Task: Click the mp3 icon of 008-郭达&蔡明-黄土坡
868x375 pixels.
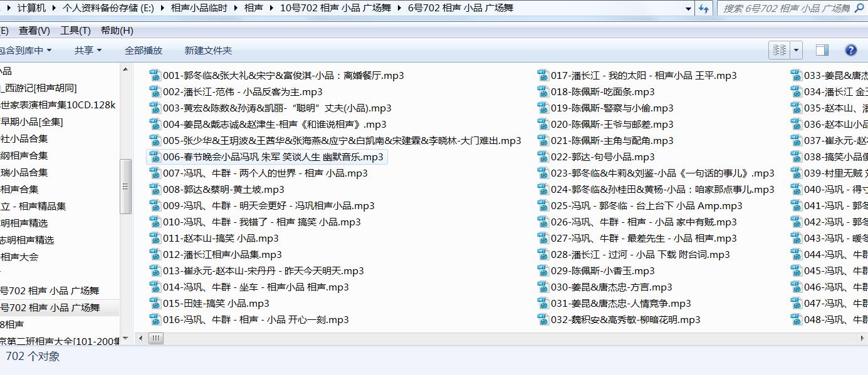Action: [x=155, y=189]
